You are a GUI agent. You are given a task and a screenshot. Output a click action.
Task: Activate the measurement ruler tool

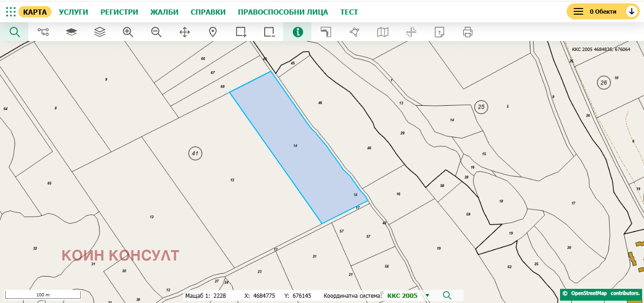[x=326, y=32]
